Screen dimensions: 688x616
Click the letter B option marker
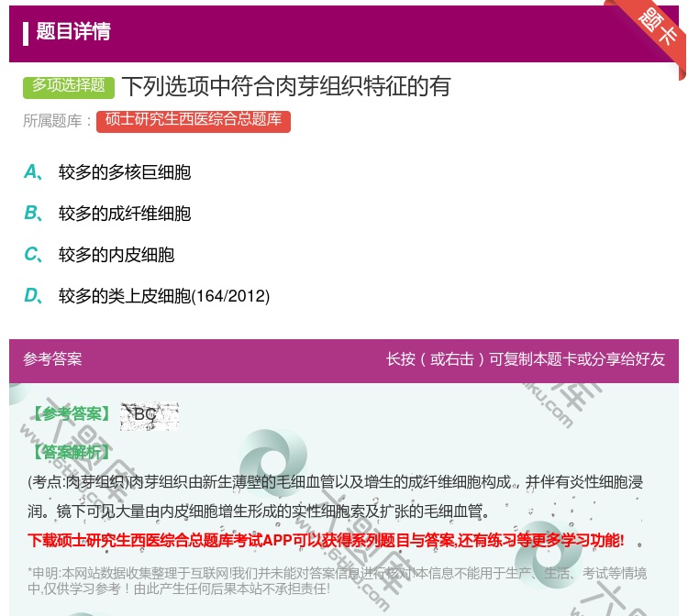[33, 214]
